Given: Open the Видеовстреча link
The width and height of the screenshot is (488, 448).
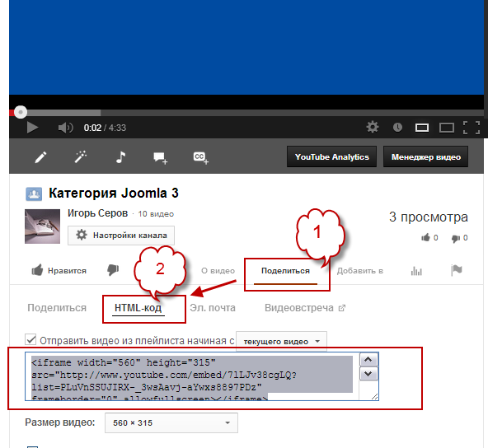Looking at the screenshot, I should click(x=305, y=308).
